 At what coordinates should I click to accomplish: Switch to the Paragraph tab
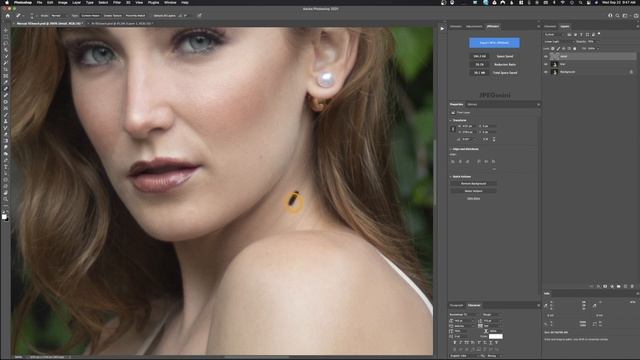457,305
